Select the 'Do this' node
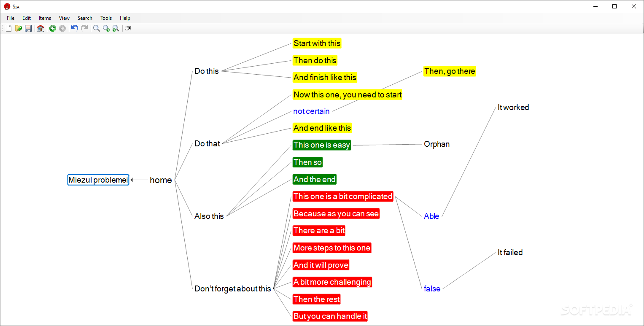The image size is (644, 326). (207, 71)
